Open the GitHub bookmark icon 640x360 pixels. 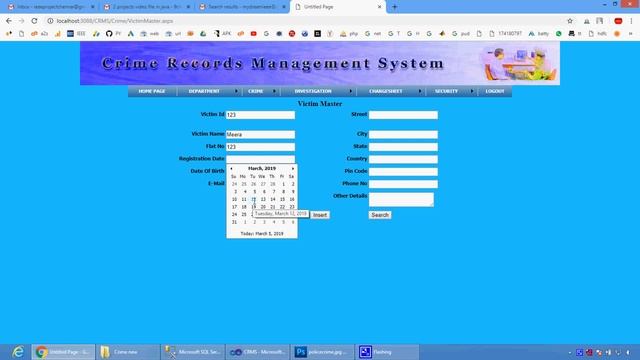coord(109,33)
